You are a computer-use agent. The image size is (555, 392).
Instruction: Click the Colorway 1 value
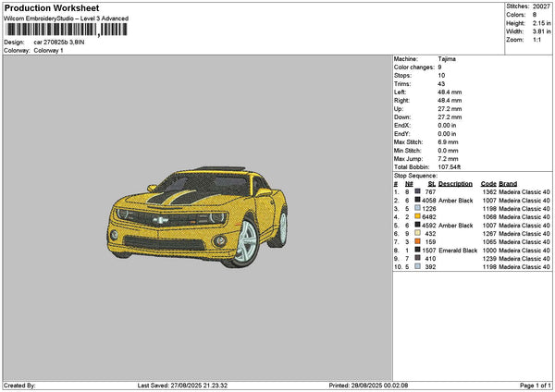[48, 50]
